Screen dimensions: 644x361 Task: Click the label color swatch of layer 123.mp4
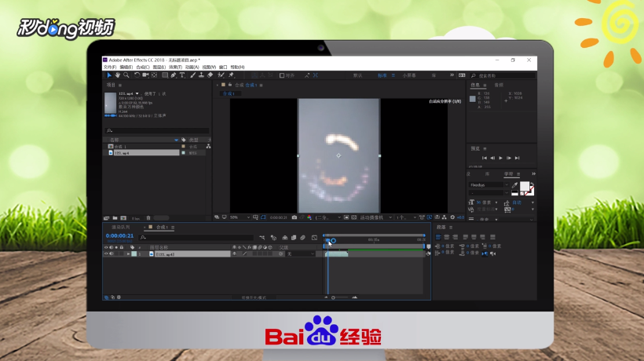pyautogui.click(x=134, y=254)
